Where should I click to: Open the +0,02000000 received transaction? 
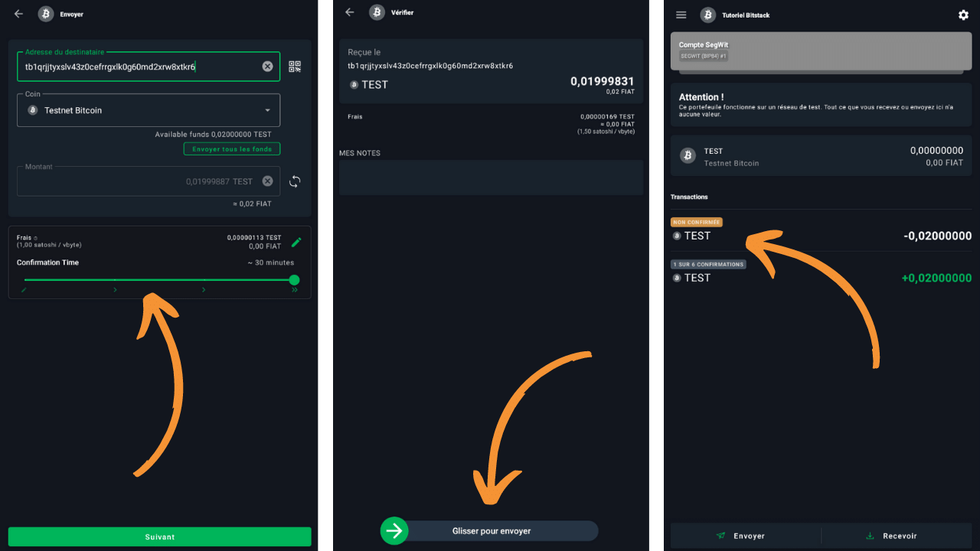coord(822,272)
